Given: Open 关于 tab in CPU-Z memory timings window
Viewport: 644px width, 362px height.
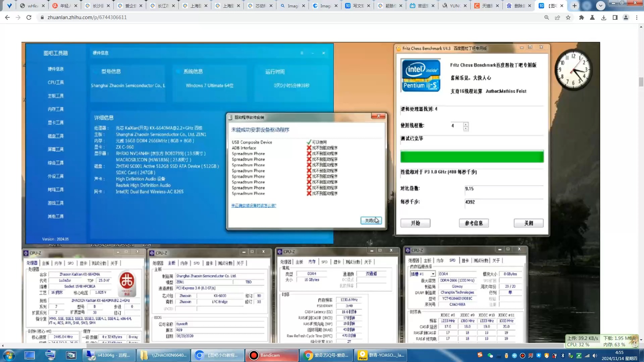Looking at the screenshot, I should coord(368,262).
